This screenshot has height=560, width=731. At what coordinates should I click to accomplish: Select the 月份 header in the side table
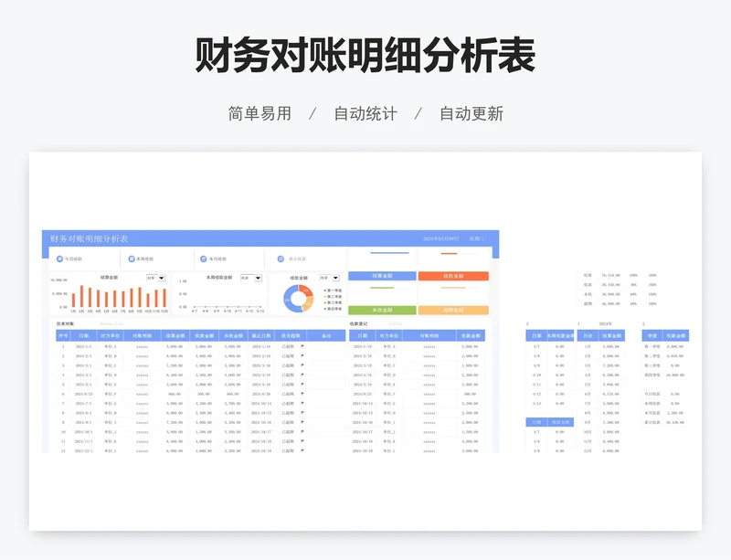coord(588,335)
